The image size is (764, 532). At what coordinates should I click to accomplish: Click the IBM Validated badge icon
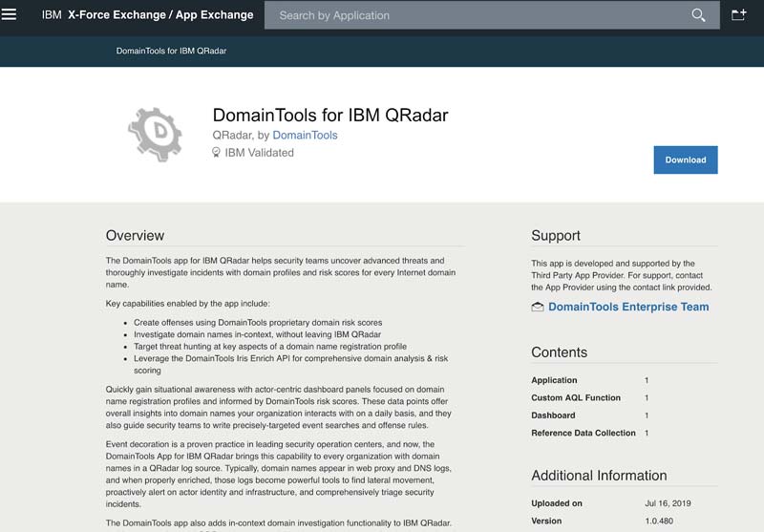pyautogui.click(x=216, y=153)
